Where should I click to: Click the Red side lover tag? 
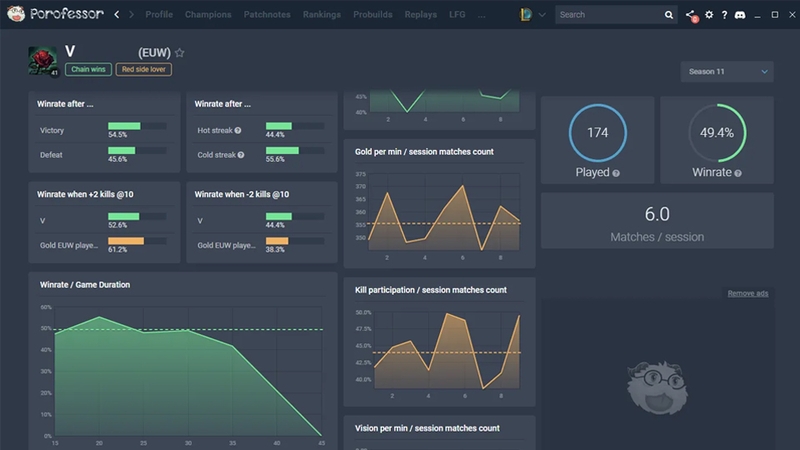[x=143, y=69]
